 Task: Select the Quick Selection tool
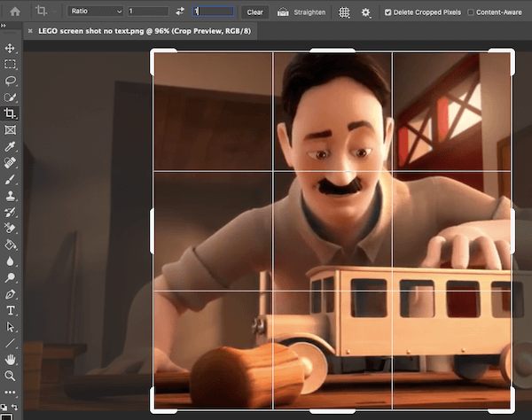tap(10, 97)
